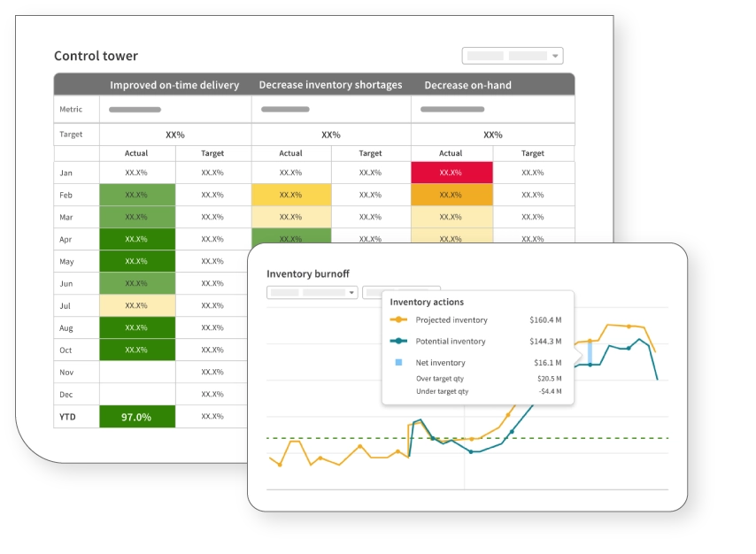Click the Projected inventory legend marker
Image resolution: width=756 pixels, height=554 pixels.
click(399, 319)
